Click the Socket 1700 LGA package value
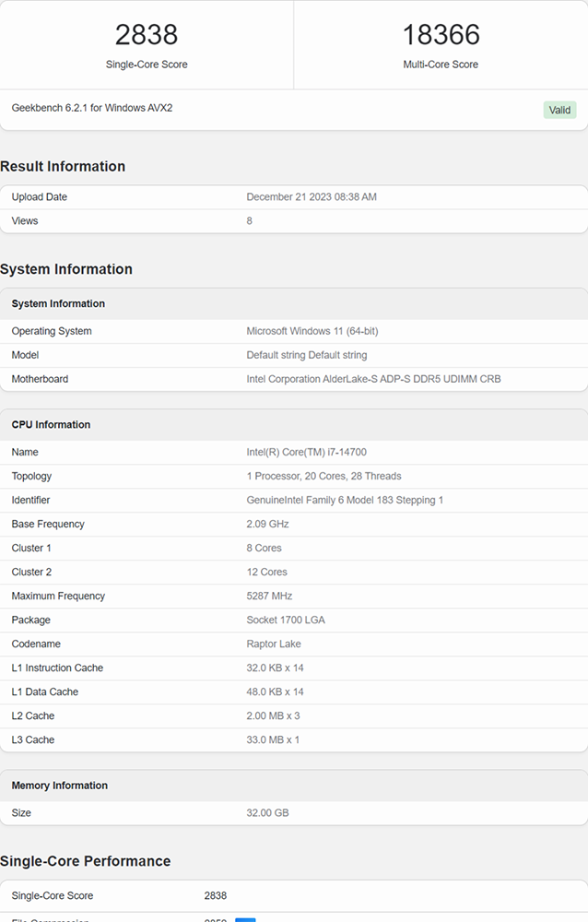The width and height of the screenshot is (588, 922). pos(286,620)
